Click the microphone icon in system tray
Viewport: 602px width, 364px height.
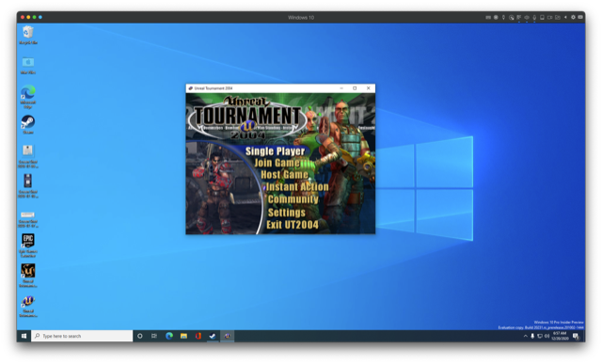coord(532,336)
